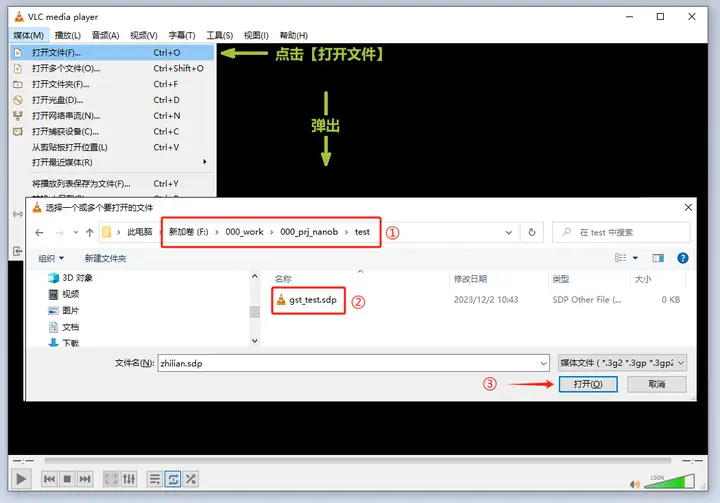
Task: Click 新加卷 (F:) breadcrumb
Action: 188,232
